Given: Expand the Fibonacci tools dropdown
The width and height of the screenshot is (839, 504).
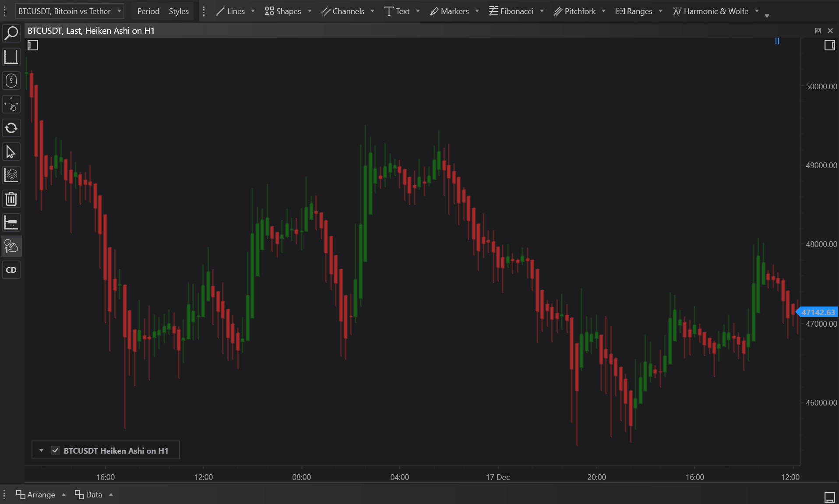Looking at the screenshot, I should [x=542, y=11].
